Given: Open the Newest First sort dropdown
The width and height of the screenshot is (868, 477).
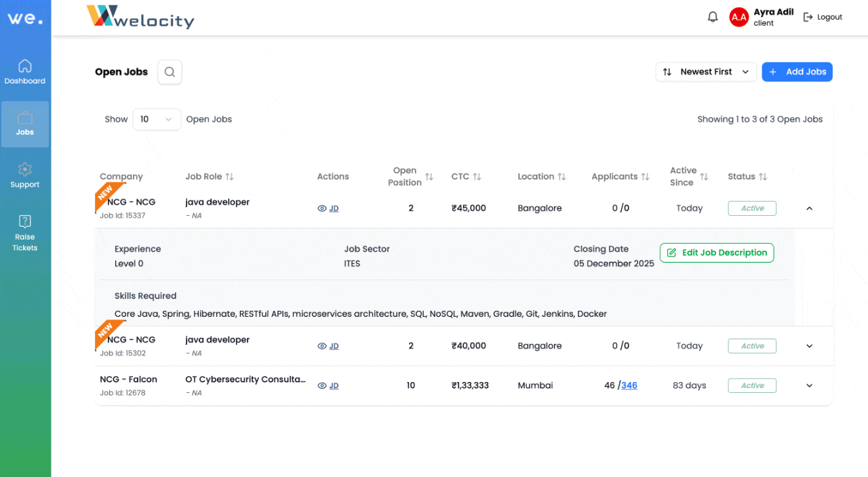Looking at the screenshot, I should [705, 72].
